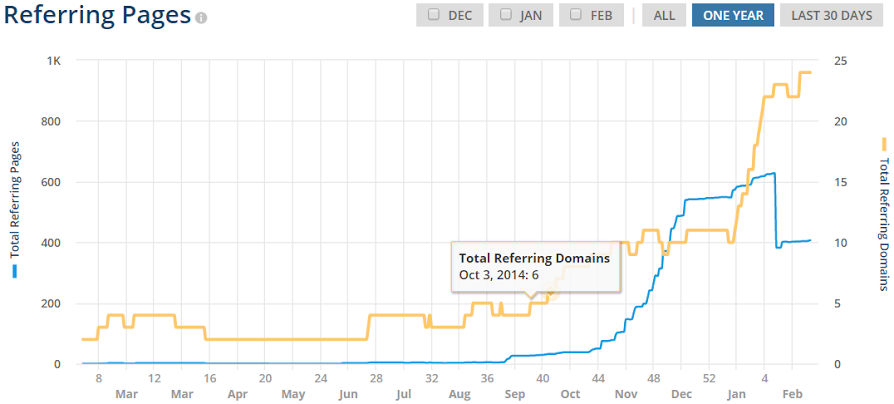This screenshot has width=894, height=404.
Task: Click the info icon beside Referring Pages
Action: tap(201, 18)
